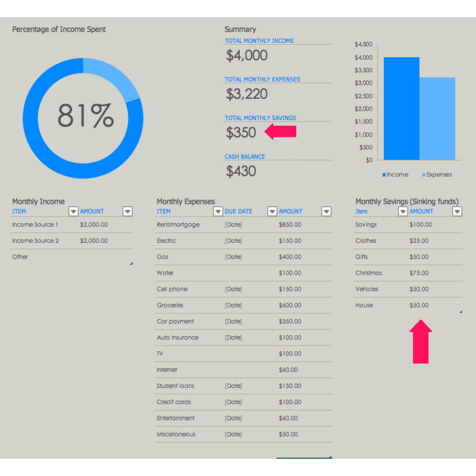Screen dimensions: 476x476
Task: Open the Monthly Expenses AMOUNT filter dropdown
Action: (x=326, y=211)
